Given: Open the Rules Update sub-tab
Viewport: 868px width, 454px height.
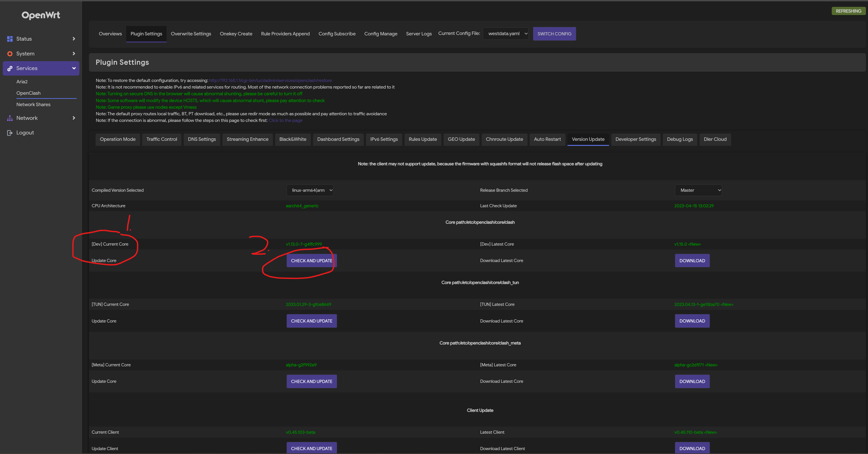Looking at the screenshot, I should pyautogui.click(x=423, y=139).
